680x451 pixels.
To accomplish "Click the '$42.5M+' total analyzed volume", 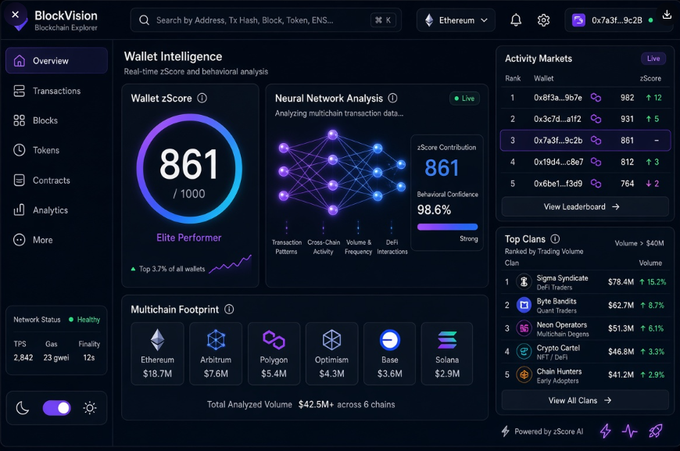I will click(316, 405).
